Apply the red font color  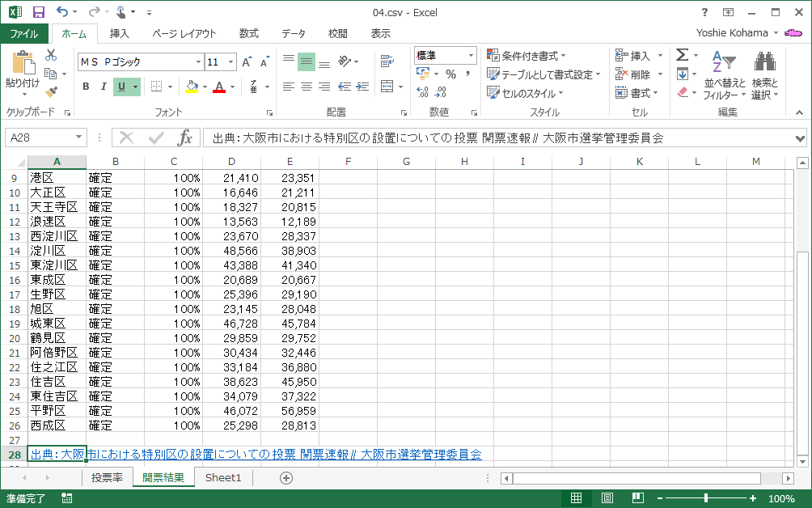[x=219, y=87]
